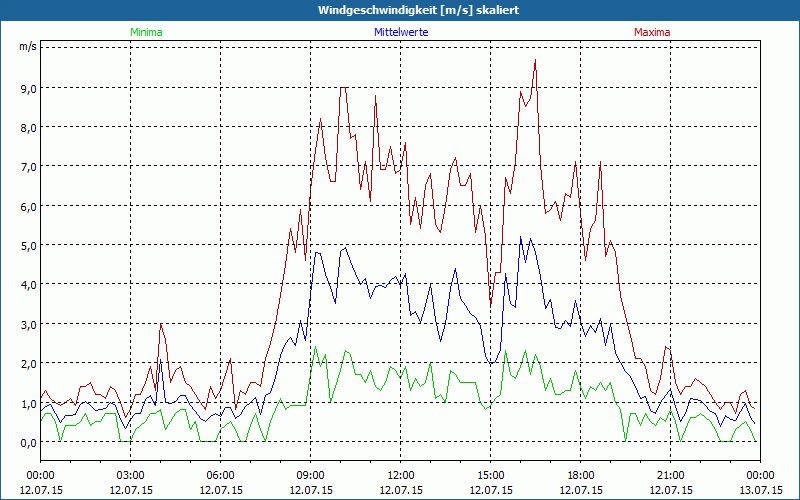Image resolution: width=800 pixels, height=500 pixels.
Task: Click the Windgeschwindigkeit chart title bar
Action: click(x=400, y=10)
